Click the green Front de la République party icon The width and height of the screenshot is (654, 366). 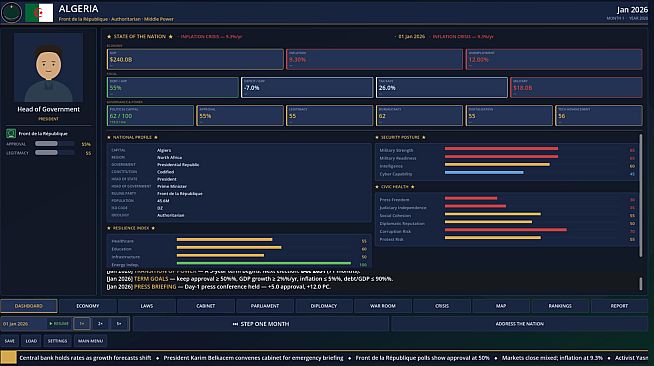click(11, 133)
